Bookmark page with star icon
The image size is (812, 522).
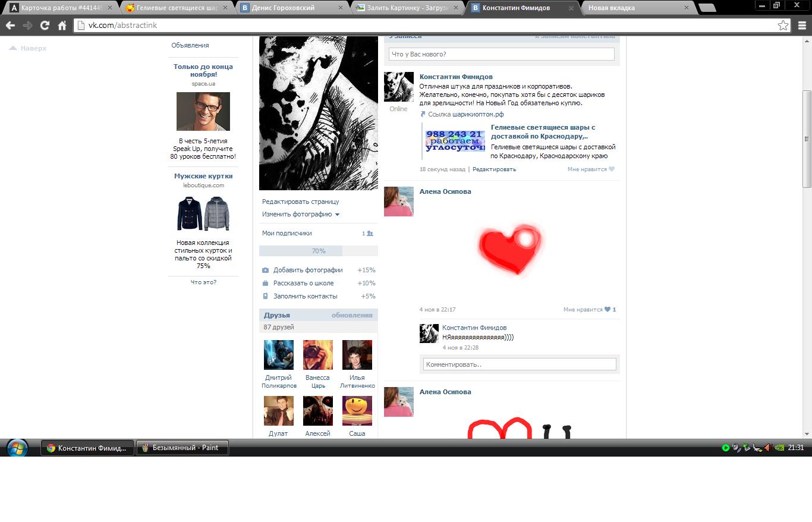point(783,26)
